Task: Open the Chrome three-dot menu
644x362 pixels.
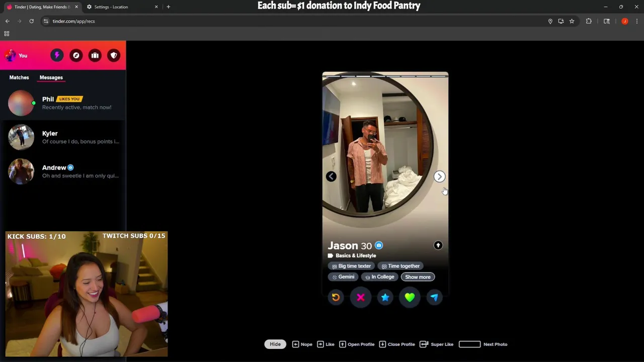Action: pos(637,21)
